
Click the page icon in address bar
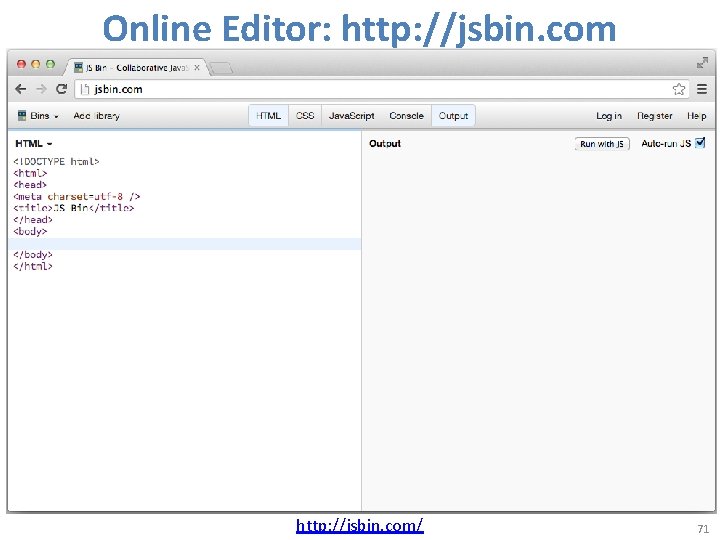tap(84, 89)
